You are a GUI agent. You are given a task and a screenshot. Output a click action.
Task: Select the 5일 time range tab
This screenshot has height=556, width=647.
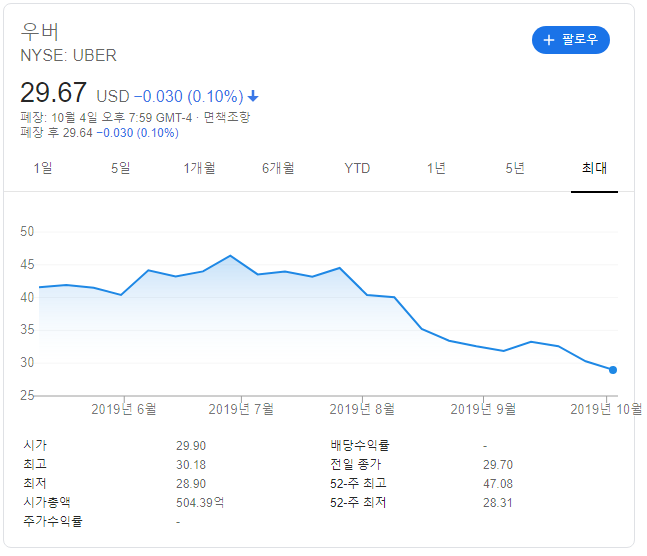pyautogui.click(x=120, y=168)
